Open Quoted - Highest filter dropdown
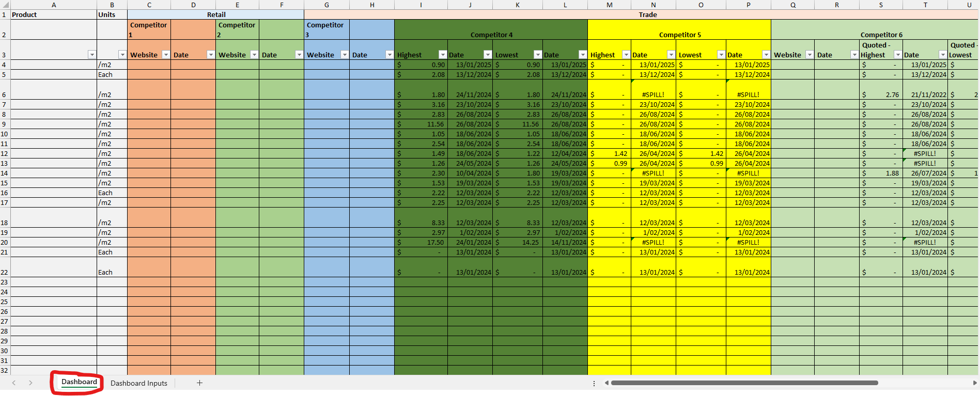The height and width of the screenshot is (396, 980). pyautogui.click(x=897, y=55)
